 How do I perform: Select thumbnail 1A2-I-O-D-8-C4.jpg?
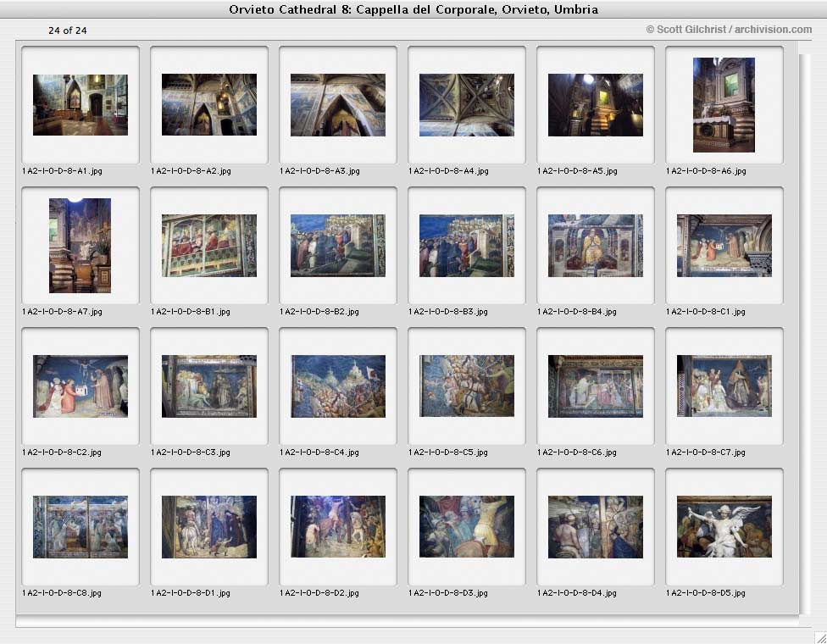[337, 386]
